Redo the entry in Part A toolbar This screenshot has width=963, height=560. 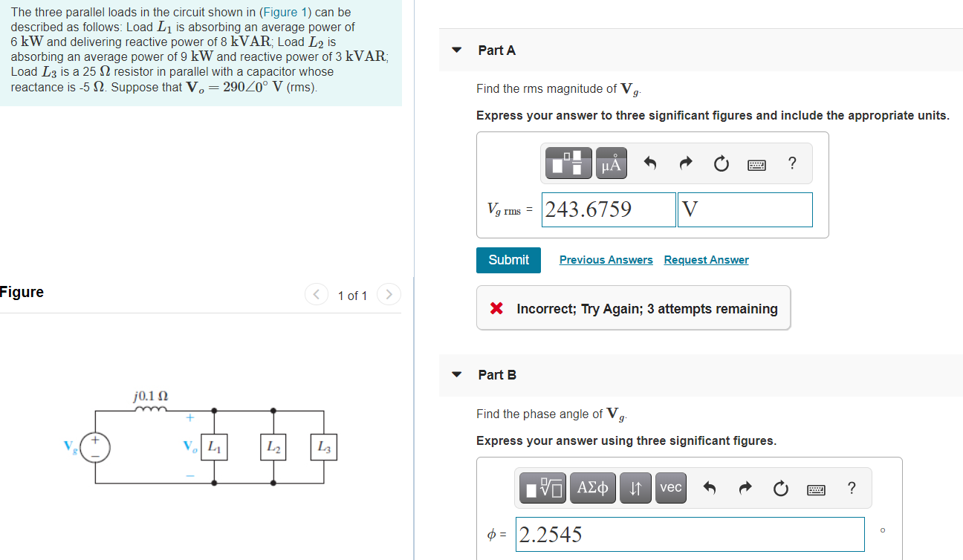pos(685,163)
